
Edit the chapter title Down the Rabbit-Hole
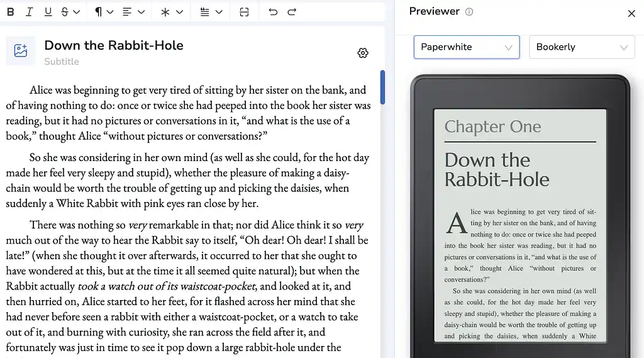[x=114, y=45]
